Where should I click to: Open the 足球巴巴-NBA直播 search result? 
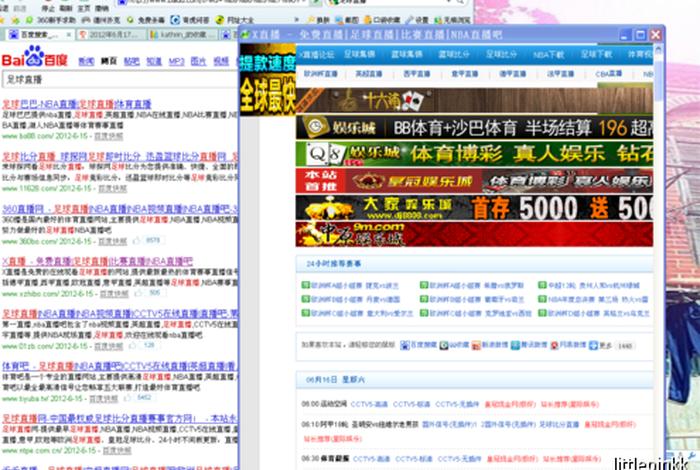pyautogui.click(x=77, y=104)
